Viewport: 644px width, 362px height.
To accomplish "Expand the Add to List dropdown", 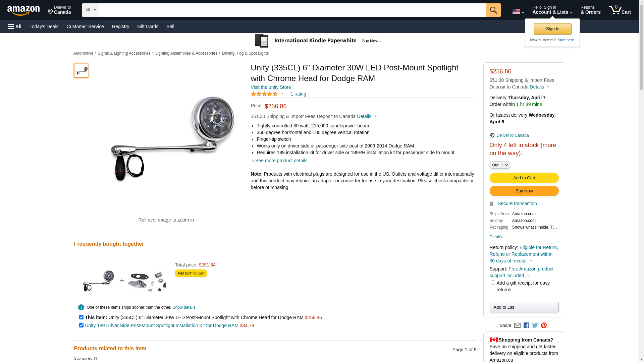I will click(524, 307).
